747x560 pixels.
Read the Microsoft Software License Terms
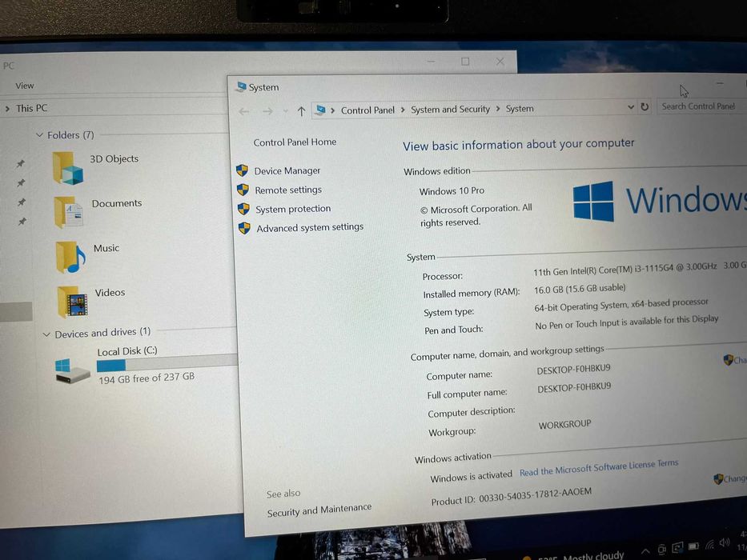(x=599, y=468)
